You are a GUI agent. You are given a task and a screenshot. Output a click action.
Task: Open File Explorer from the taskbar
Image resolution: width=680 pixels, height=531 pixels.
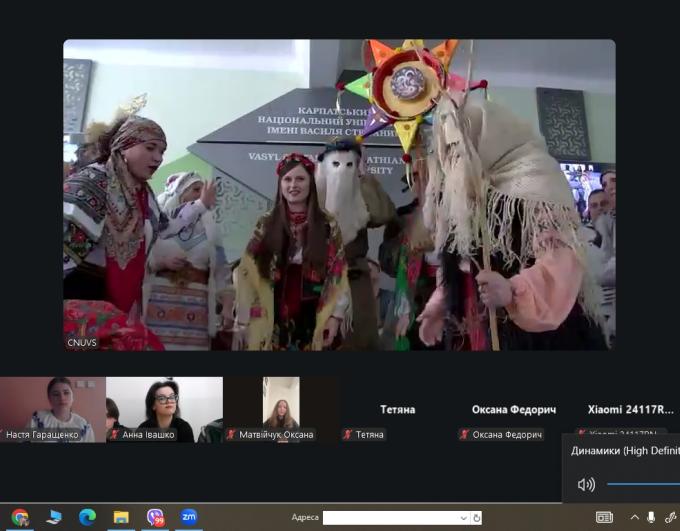click(x=121, y=517)
